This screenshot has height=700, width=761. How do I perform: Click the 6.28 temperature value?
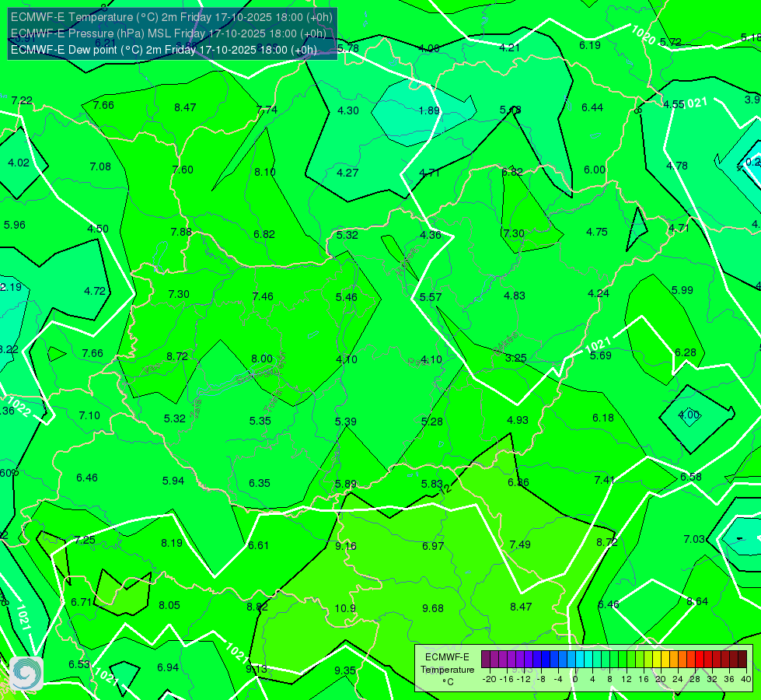(x=686, y=352)
